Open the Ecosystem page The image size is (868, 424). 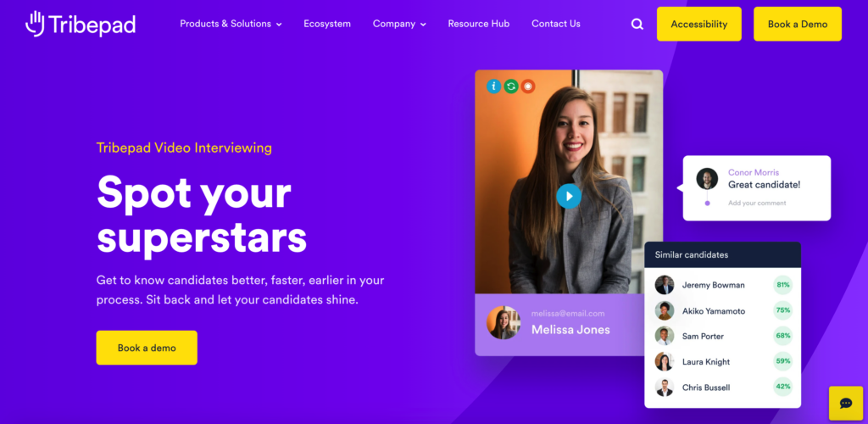click(327, 24)
